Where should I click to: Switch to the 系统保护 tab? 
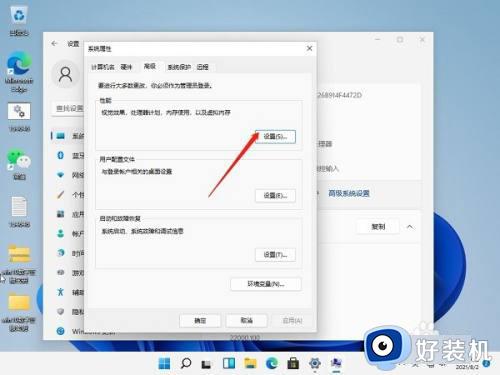[x=179, y=67]
